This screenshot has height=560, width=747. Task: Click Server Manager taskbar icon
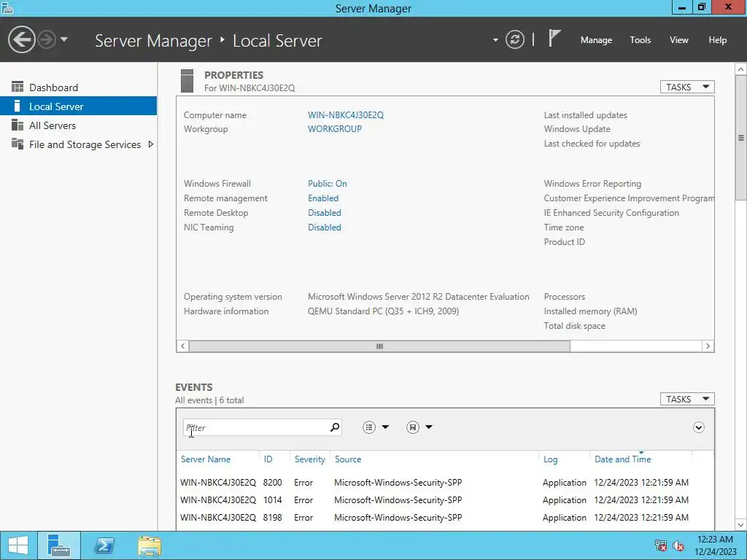tap(59, 545)
